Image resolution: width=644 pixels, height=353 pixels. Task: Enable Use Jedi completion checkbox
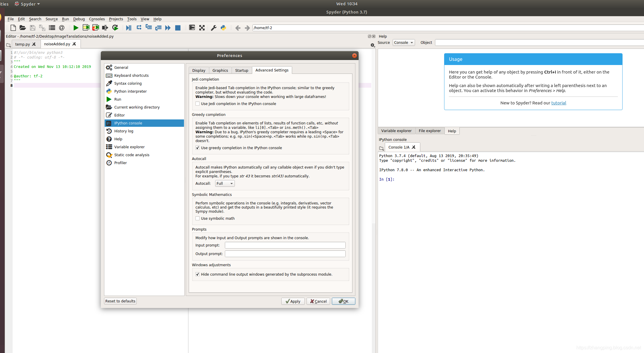point(198,104)
